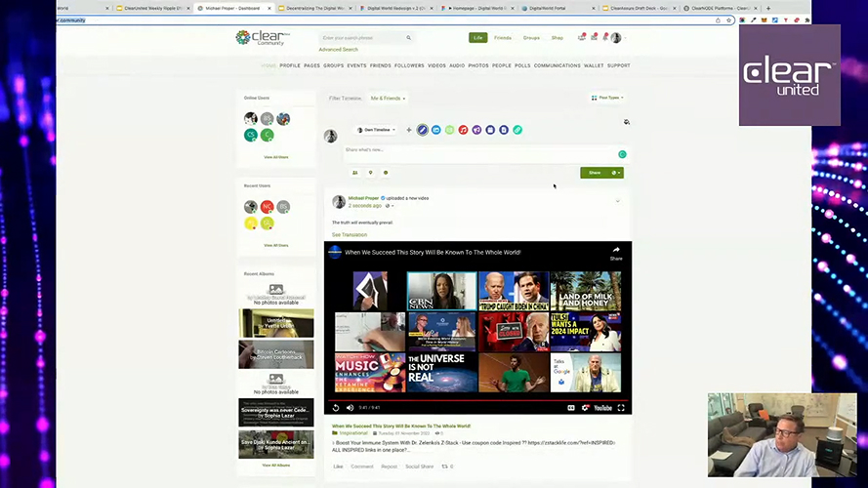Image resolution: width=868 pixels, height=488 pixels.
Task: Expand the Post Types dropdown
Action: click(609, 98)
